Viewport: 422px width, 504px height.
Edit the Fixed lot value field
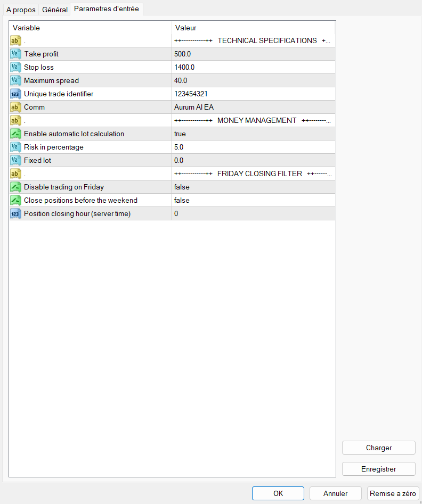pos(253,160)
